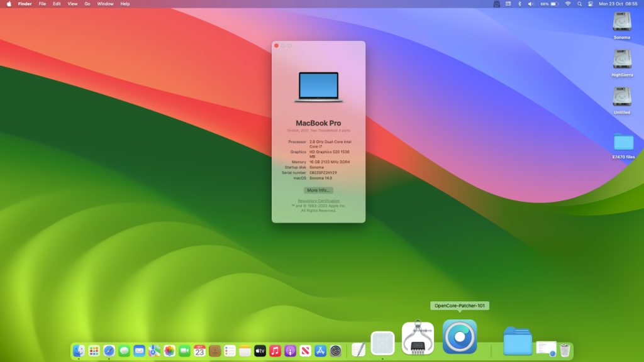Open the volume slider menu
This screenshot has height=362, width=644.
coord(530,4)
